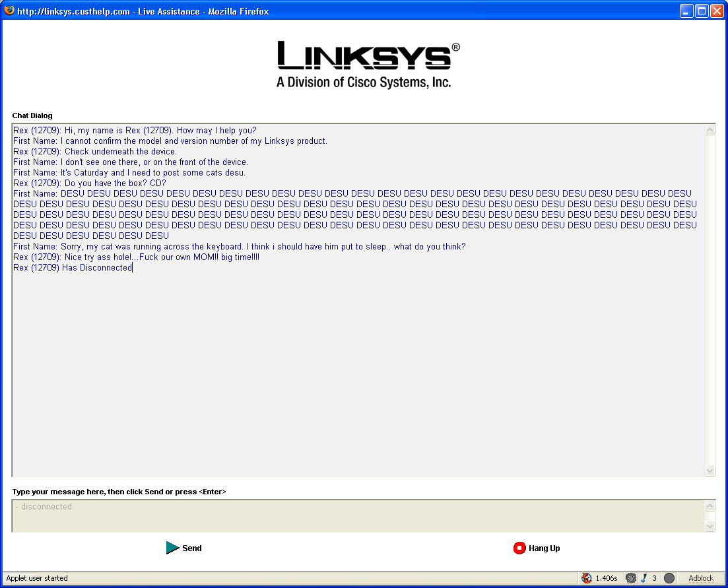
Task: Click the Adblock status bar entry
Action: coord(700,578)
